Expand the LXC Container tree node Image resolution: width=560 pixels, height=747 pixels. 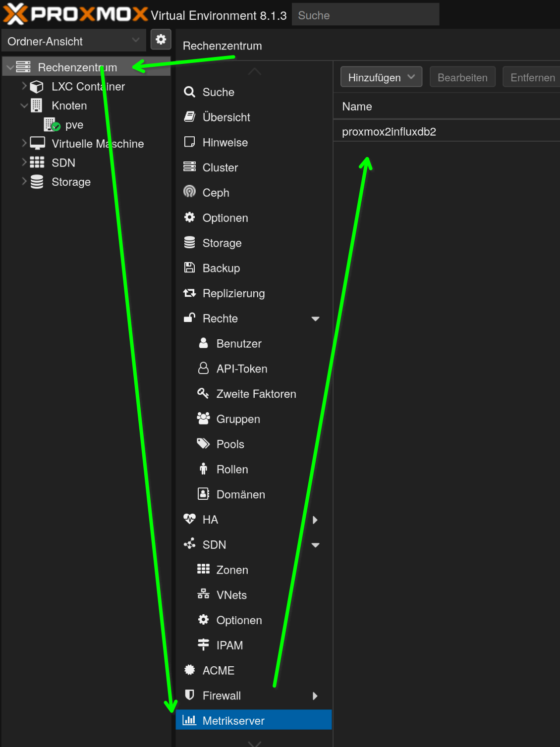(24, 86)
